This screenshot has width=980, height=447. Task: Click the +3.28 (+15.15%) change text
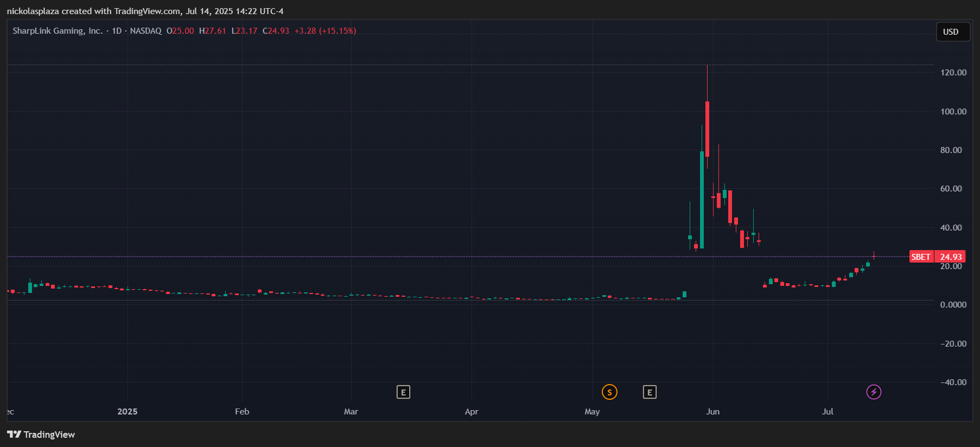point(326,31)
